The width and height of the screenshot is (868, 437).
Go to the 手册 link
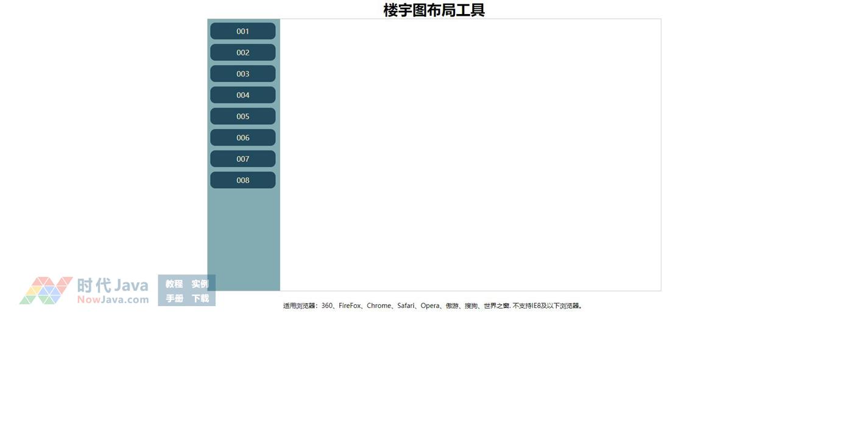click(174, 298)
